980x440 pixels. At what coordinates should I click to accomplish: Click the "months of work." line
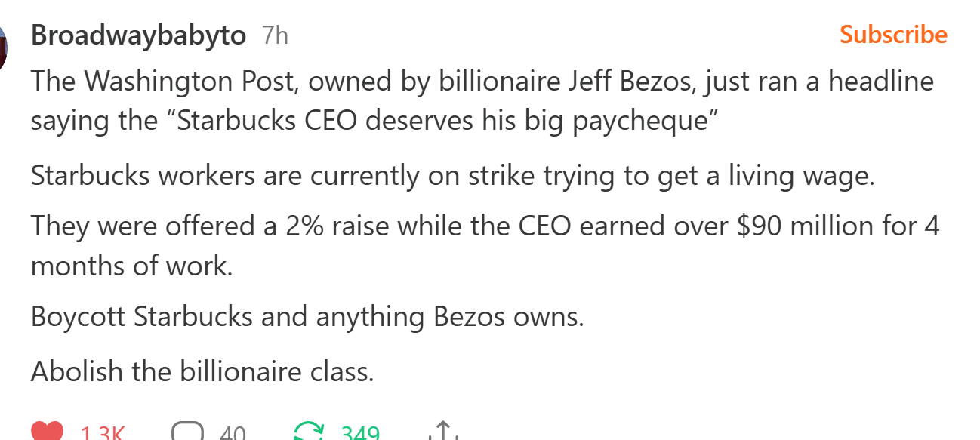pos(131,266)
